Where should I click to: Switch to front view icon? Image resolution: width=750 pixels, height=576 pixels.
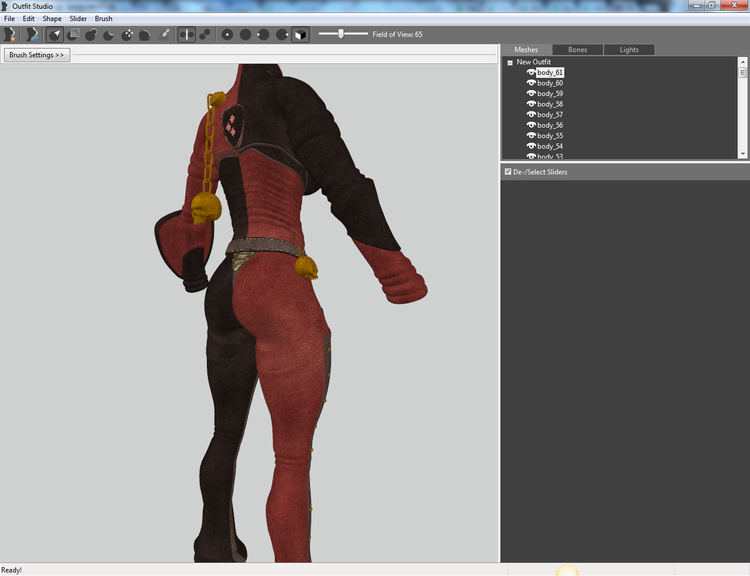point(227,34)
